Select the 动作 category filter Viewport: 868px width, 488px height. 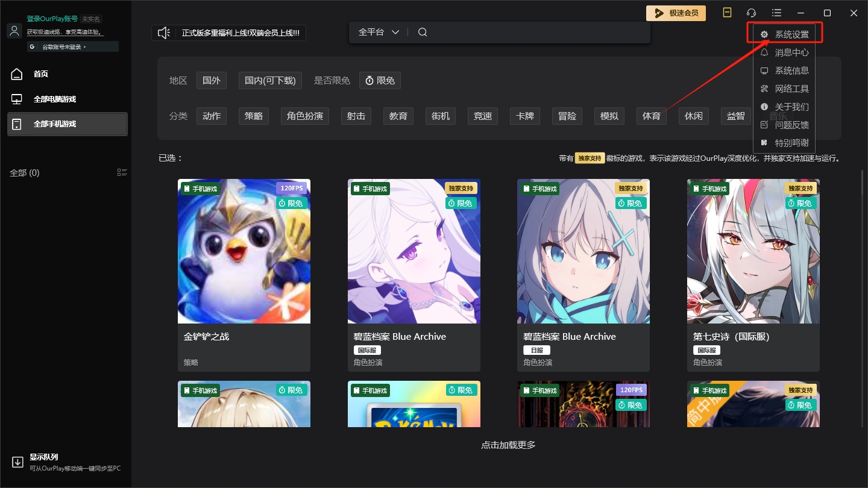click(212, 116)
